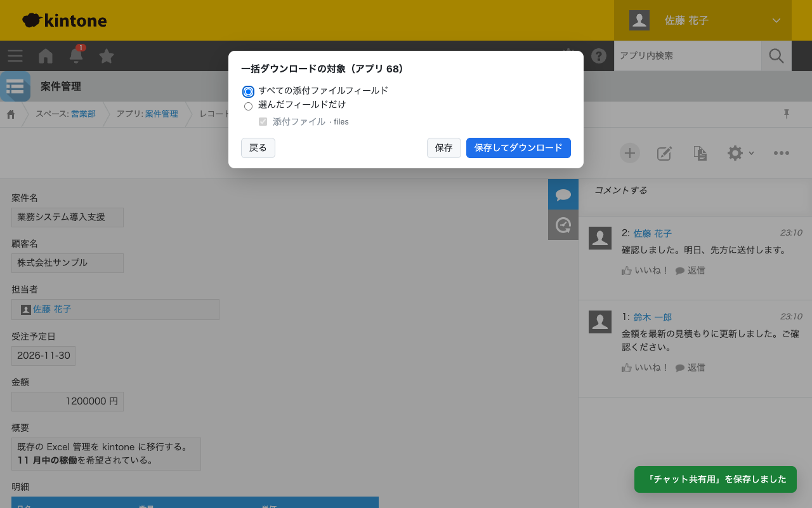Viewport: 812px width, 508px height.
Task: Toggle the 添付ファイル files checkbox
Action: click(x=263, y=121)
